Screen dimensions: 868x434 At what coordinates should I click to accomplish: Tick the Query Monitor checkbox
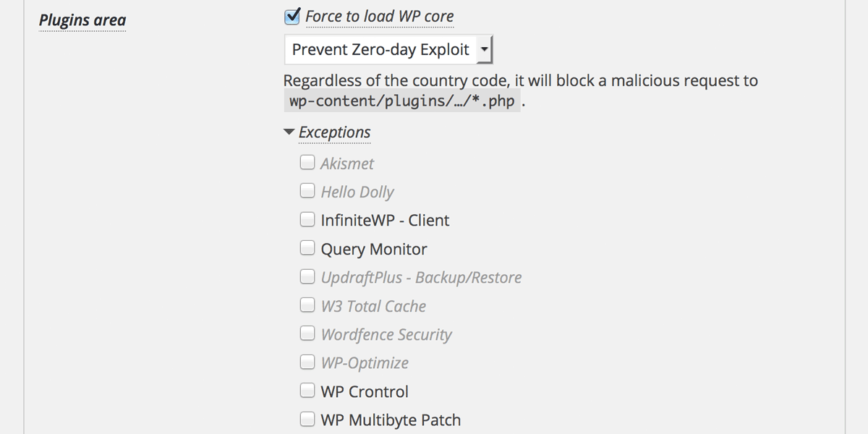(307, 247)
